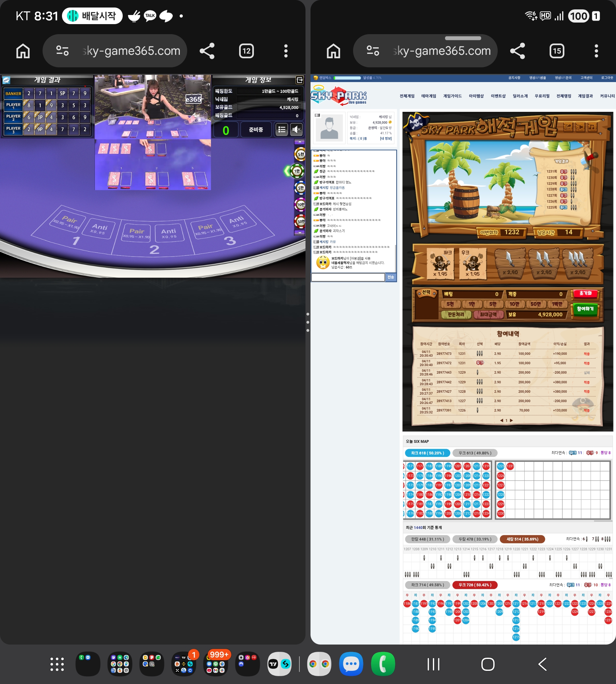Click the chat message input field
Screen dimensions: 616x684
(348, 277)
